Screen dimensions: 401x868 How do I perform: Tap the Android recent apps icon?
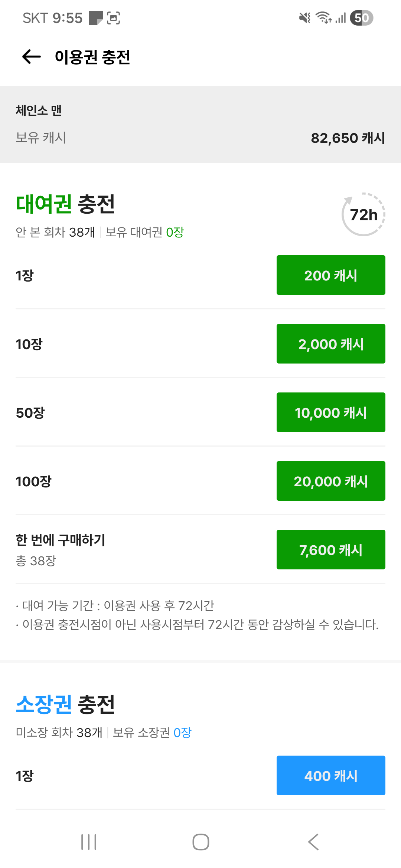pos(89,842)
